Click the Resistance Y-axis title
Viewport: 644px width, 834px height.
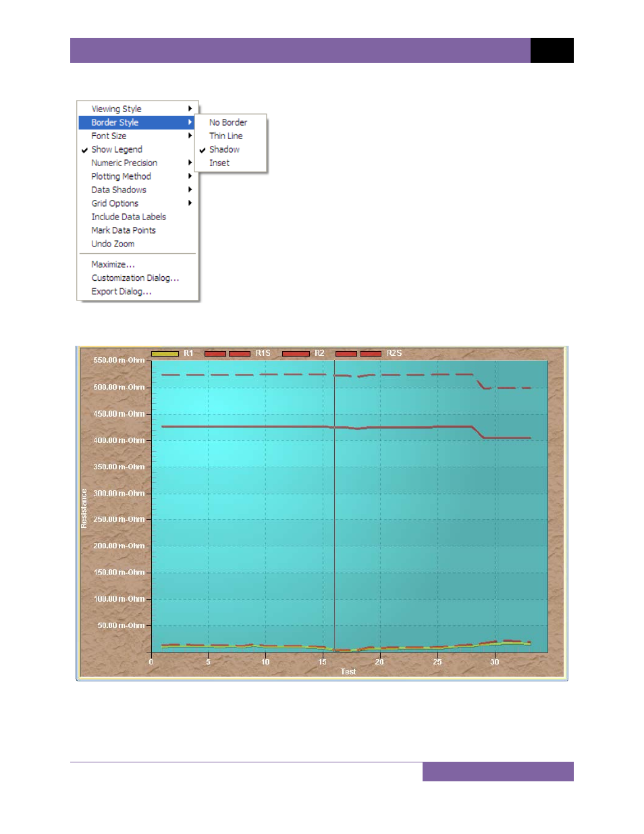(84, 509)
